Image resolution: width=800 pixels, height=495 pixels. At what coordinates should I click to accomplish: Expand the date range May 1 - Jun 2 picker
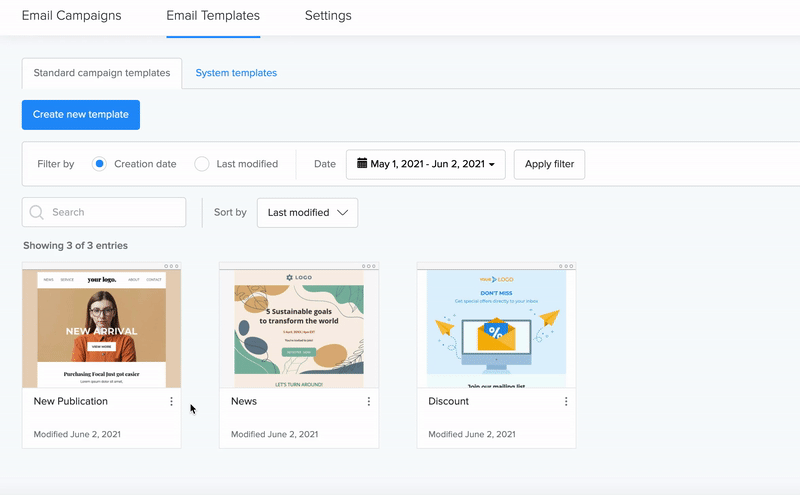426,164
